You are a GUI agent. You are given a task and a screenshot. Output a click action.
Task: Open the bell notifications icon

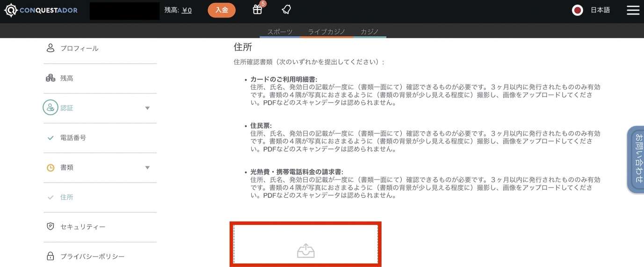coord(287,9)
